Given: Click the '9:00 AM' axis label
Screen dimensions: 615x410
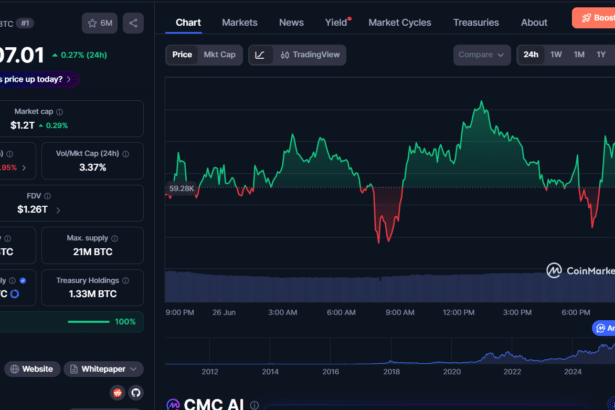Looking at the screenshot, I should [400, 313].
